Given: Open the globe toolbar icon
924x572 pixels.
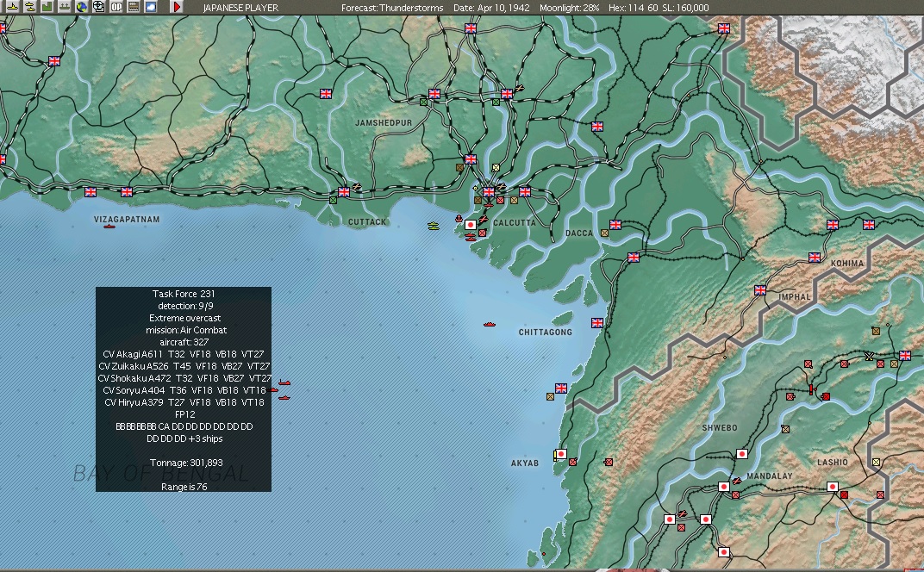Looking at the screenshot, I should click(x=82, y=7).
